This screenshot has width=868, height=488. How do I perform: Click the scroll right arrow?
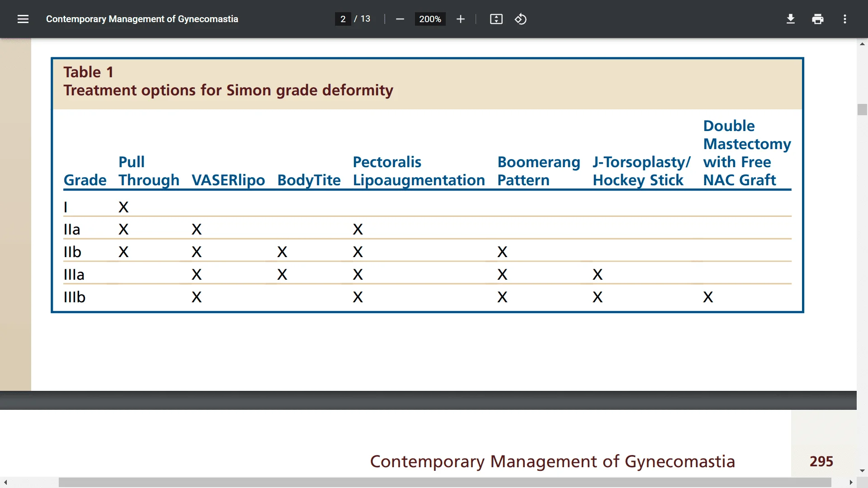point(851,483)
